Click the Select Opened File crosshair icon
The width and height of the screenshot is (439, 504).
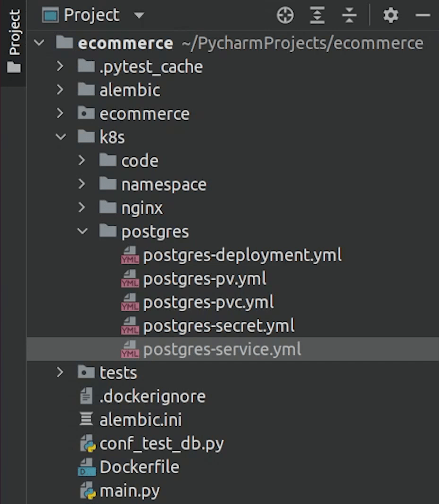[285, 16]
